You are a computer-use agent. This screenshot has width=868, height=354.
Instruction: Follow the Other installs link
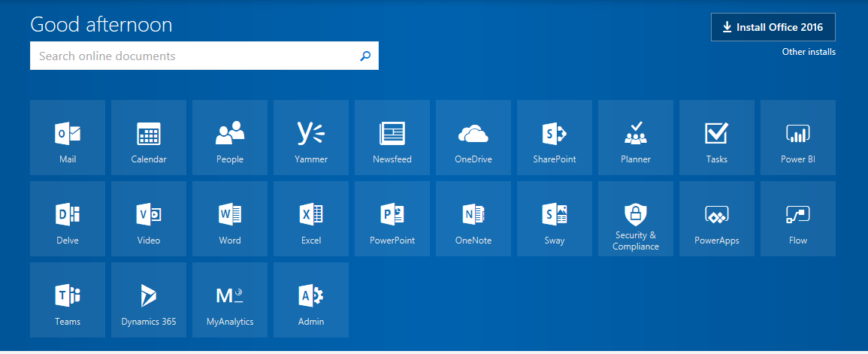click(809, 52)
